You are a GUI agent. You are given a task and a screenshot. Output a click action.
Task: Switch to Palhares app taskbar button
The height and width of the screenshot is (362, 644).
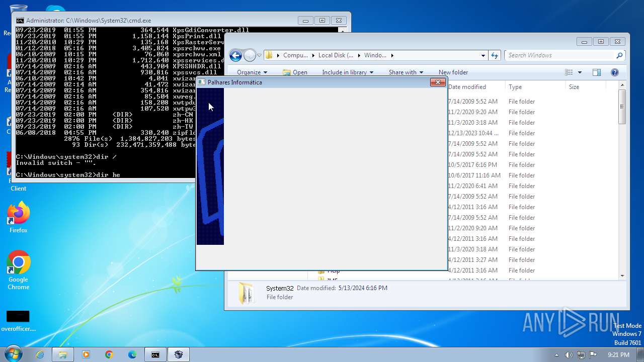[x=179, y=354]
